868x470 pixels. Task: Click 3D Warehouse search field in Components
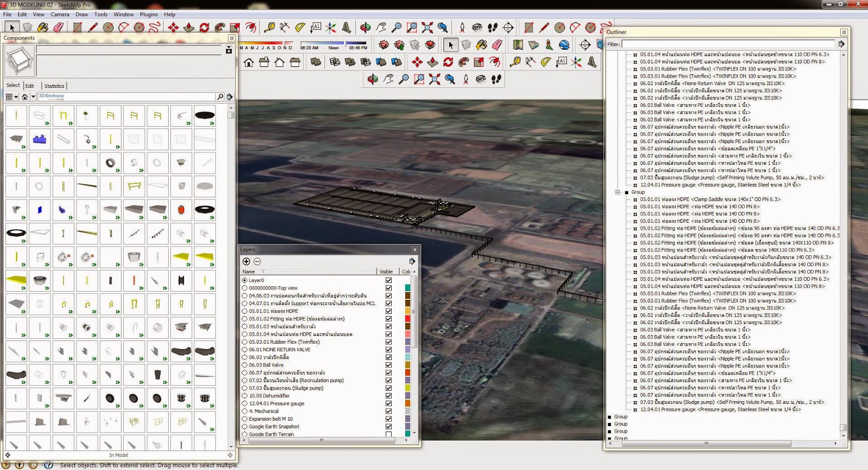(126, 96)
